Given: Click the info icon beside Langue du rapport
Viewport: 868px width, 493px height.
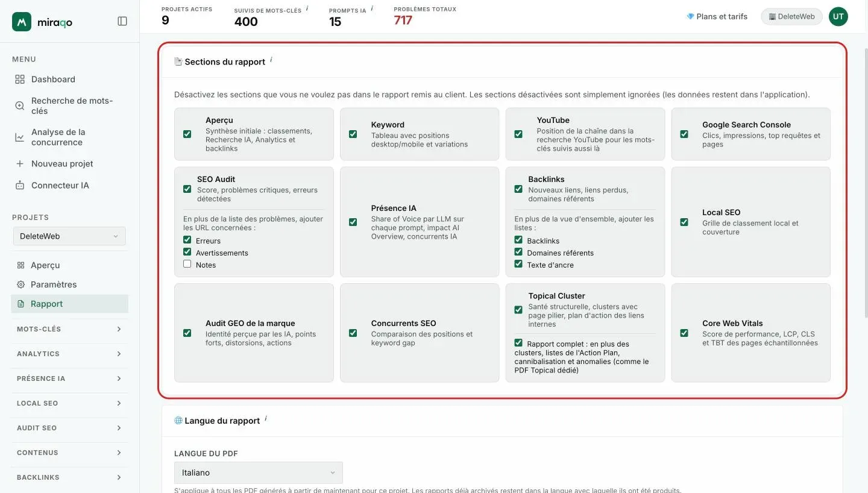Looking at the screenshot, I should (266, 418).
